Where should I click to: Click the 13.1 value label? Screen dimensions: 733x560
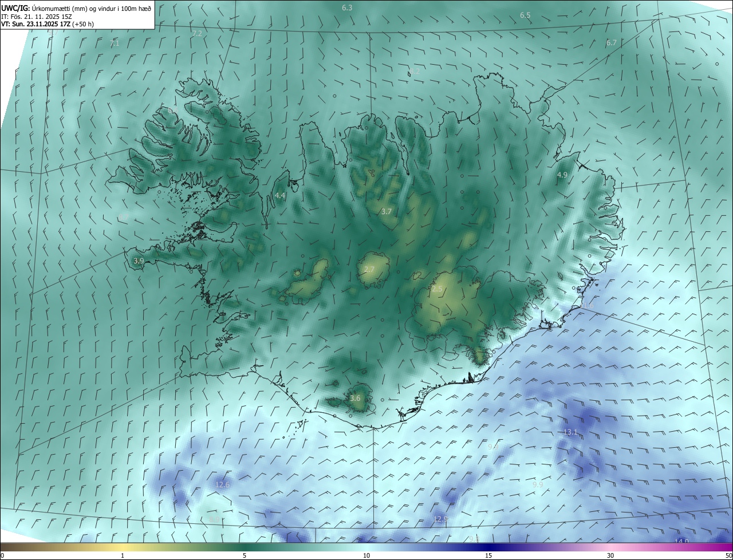(x=571, y=432)
